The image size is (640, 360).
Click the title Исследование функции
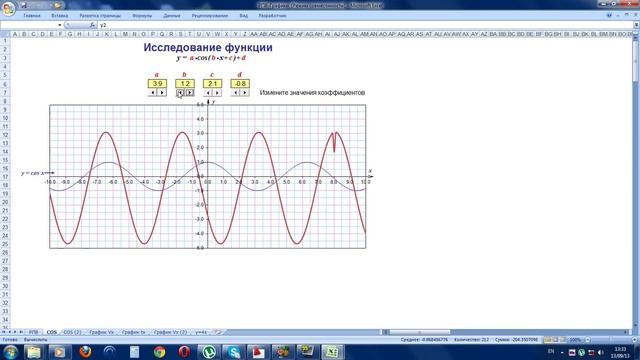click(208, 47)
